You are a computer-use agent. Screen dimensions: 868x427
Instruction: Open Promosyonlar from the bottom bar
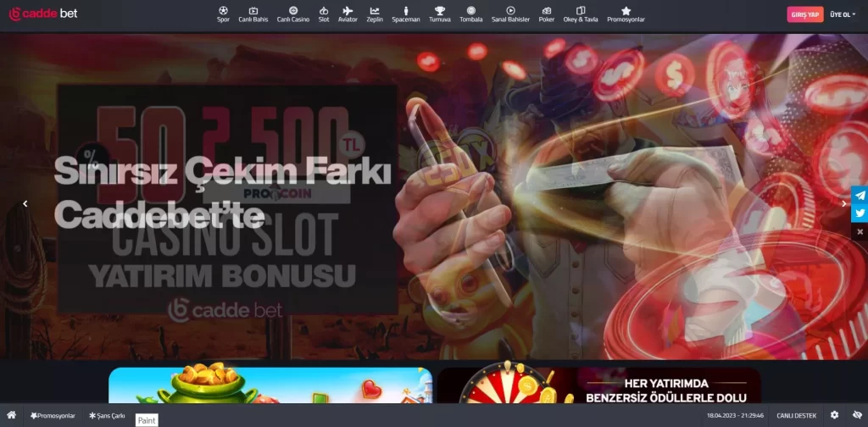(53, 415)
